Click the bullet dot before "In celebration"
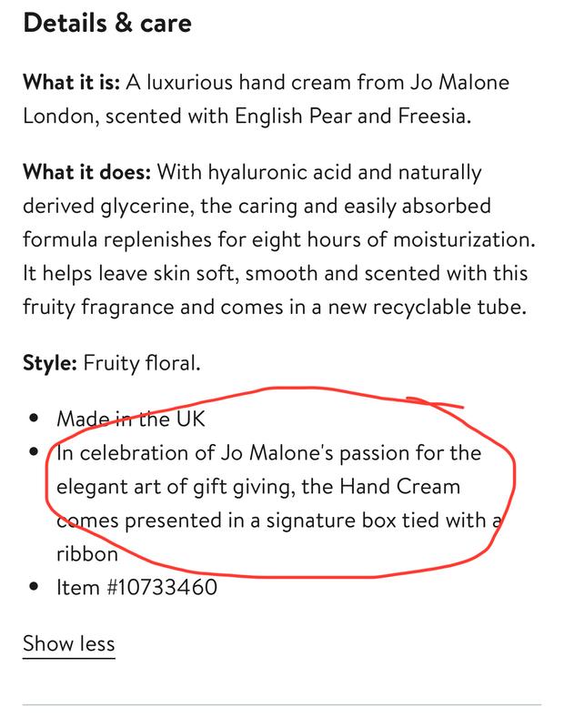This screenshot has width=564, height=728. point(34,453)
